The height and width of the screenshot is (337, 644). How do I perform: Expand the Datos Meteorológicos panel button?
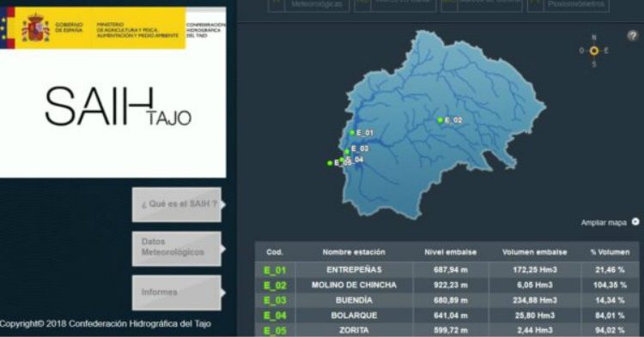pyautogui.click(x=177, y=248)
